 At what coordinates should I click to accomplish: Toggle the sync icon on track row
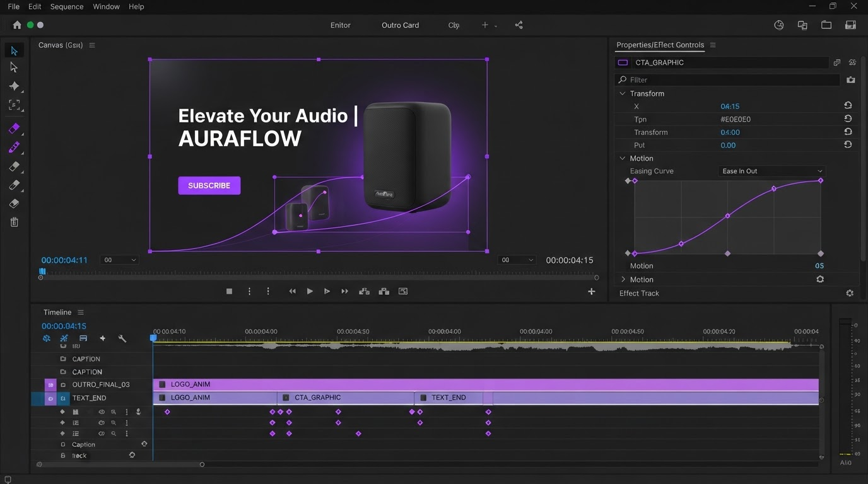coord(132,455)
